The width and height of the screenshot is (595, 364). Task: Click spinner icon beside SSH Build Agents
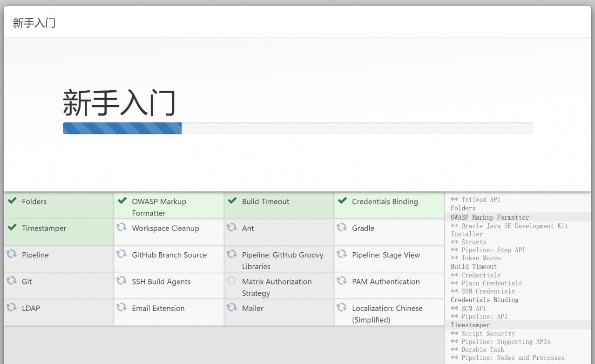[x=122, y=281]
